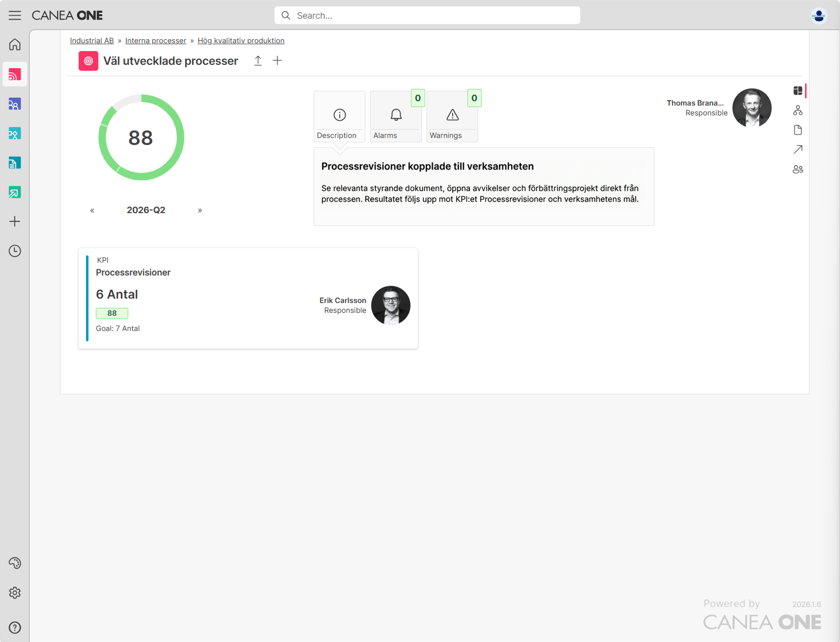Open Interna processer breadcrumb link

click(155, 41)
